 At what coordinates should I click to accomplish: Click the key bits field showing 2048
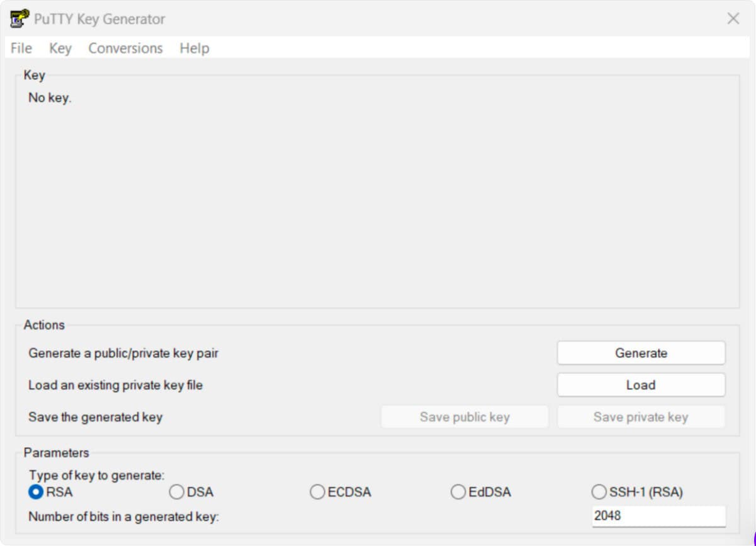click(x=658, y=516)
